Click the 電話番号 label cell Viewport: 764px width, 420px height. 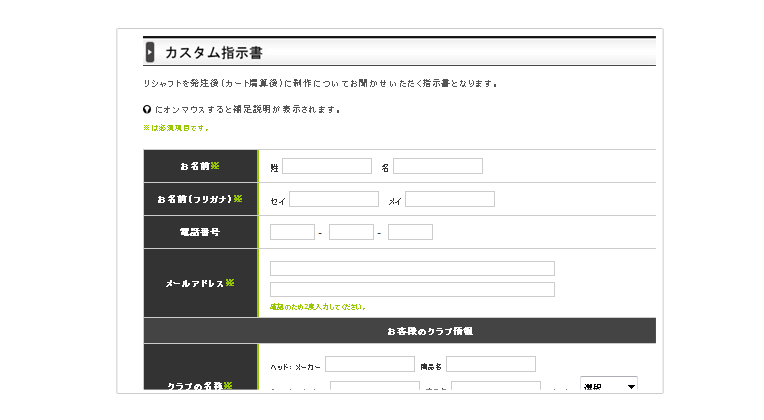200,232
